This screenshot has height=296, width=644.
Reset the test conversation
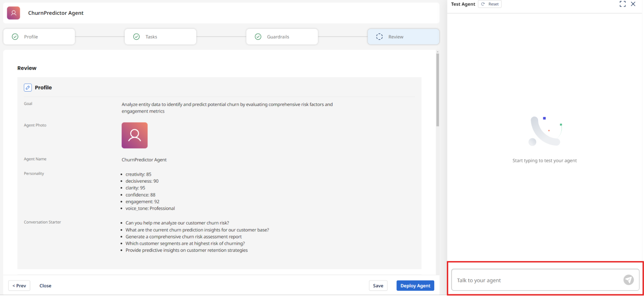click(x=493, y=4)
